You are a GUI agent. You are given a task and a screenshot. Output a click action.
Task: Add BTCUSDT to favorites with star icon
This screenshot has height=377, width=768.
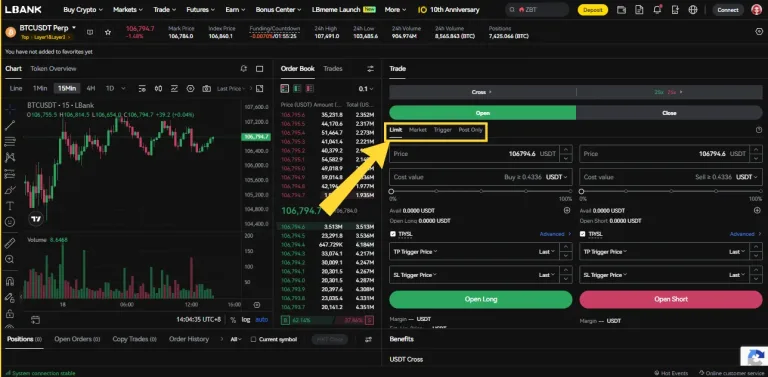108,32
